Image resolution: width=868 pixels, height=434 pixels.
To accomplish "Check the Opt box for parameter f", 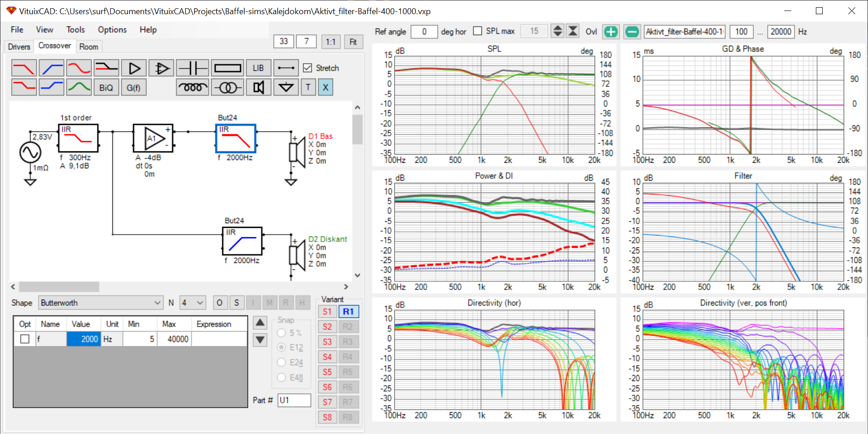I will click(25, 339).
